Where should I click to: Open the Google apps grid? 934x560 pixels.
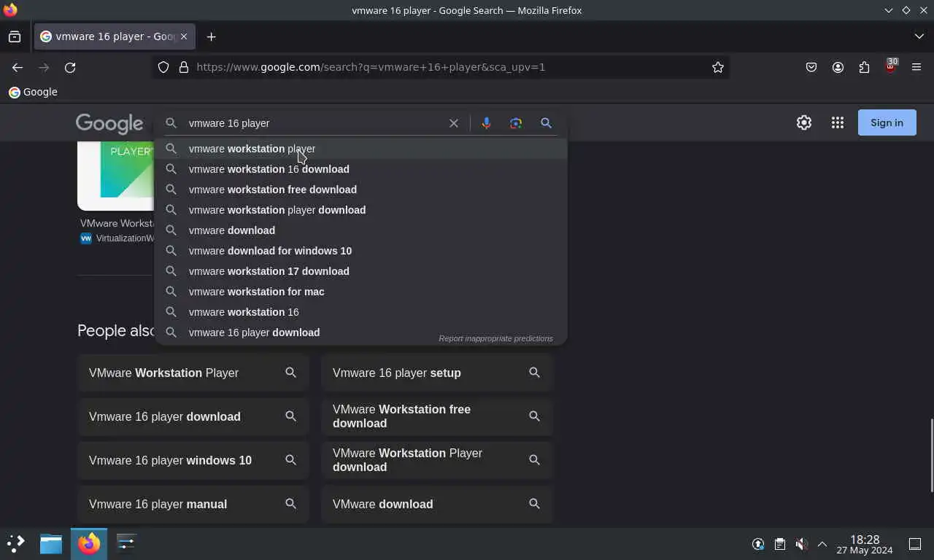coord(838,122)
